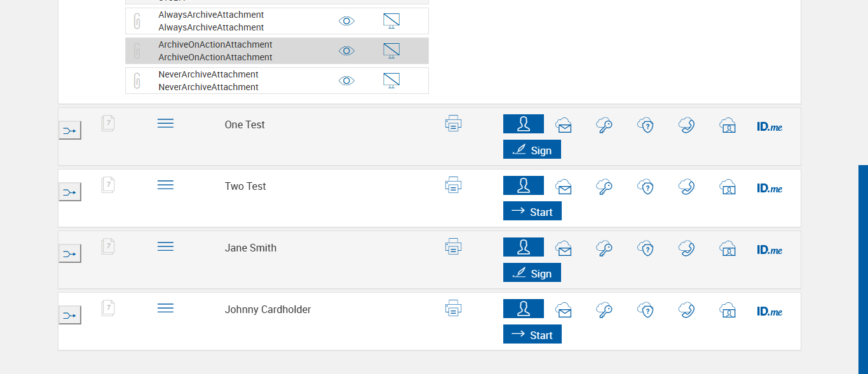Click person signer icon for Johnny Cardholder

point(524,309)
